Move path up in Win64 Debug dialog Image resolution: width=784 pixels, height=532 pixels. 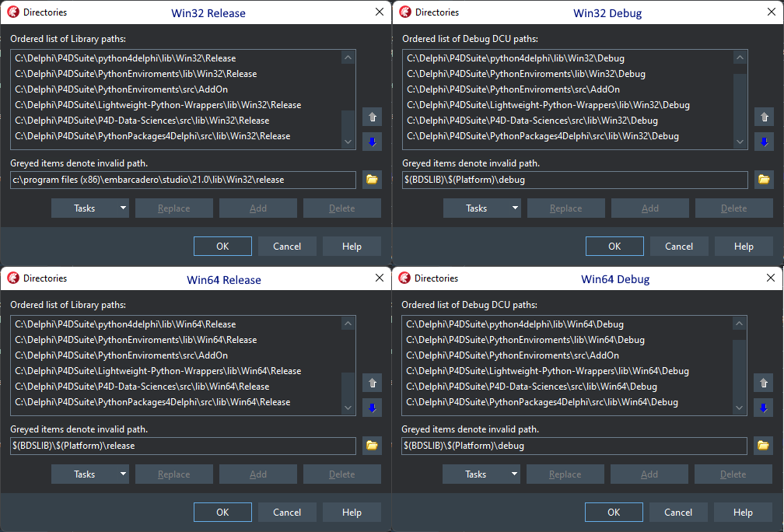[763, 383]
